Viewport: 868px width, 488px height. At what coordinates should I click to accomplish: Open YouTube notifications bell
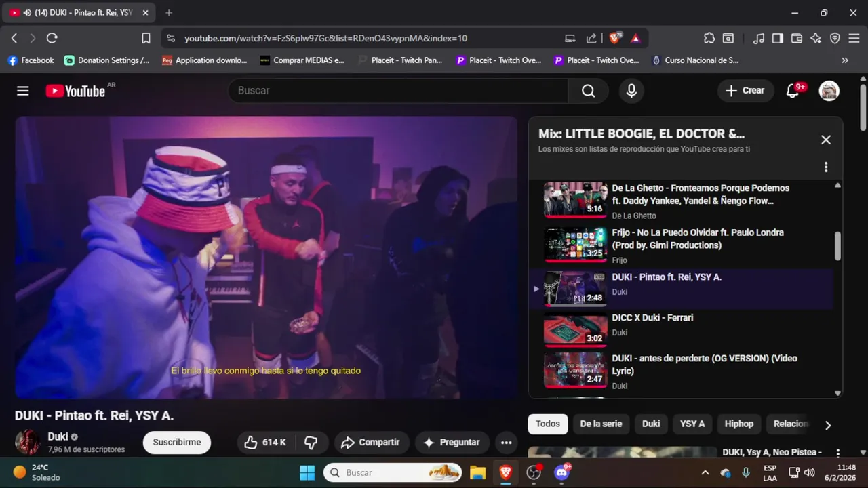coord(793,91)
